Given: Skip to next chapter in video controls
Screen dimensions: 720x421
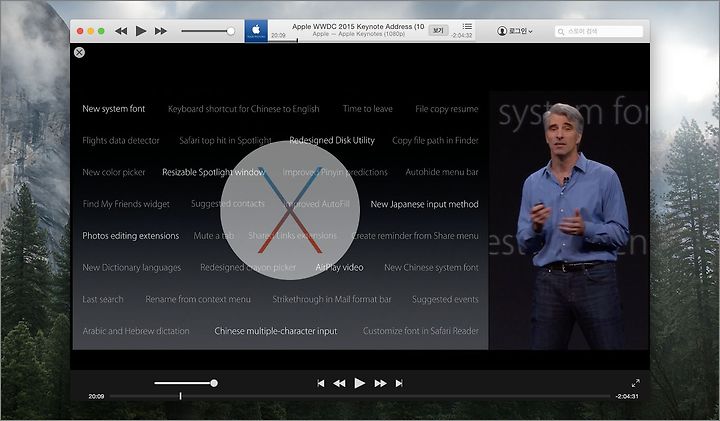Looking at the screenshot, I should (x=399, y=383).
